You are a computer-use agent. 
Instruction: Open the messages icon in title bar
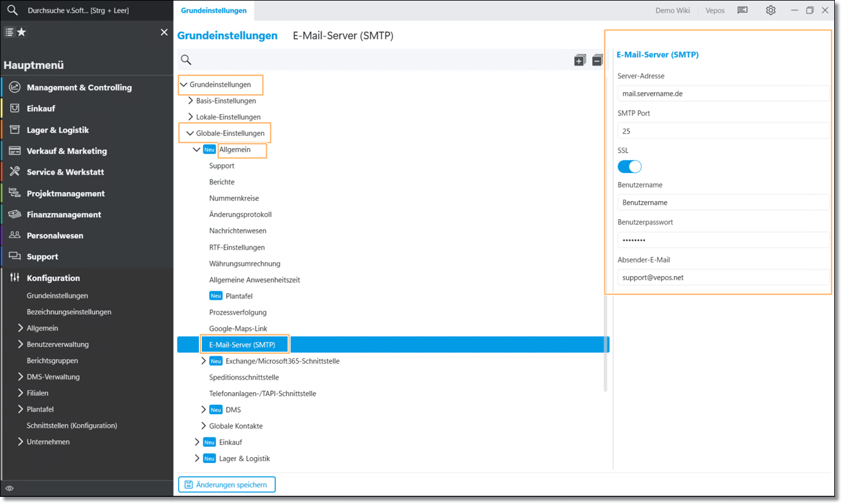click(743, 10)
